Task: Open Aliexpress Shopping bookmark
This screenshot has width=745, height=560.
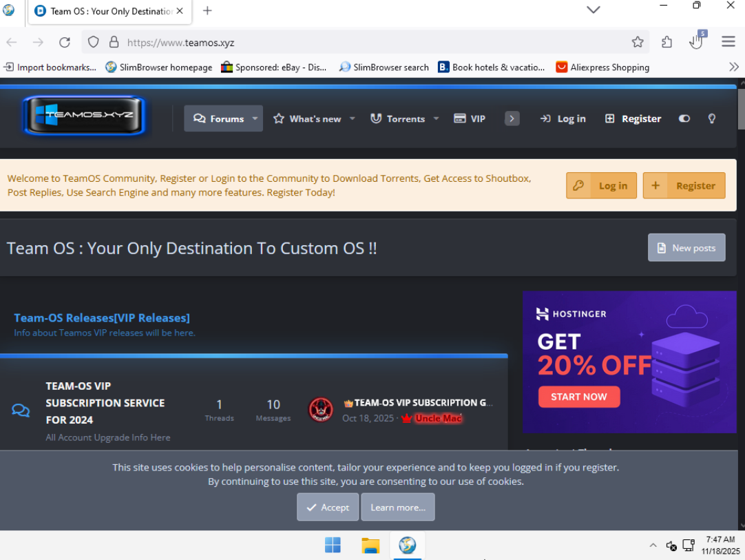Action: 602,67
